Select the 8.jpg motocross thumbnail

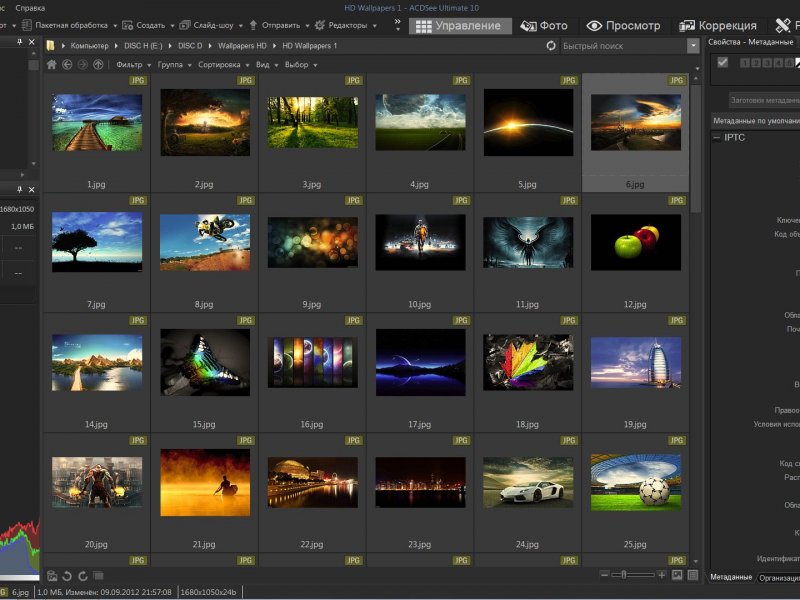(x=205, y=242)
